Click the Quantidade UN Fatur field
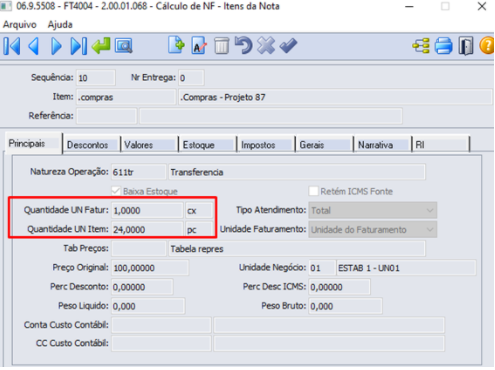The image size is (495, 370). (147, 210)
